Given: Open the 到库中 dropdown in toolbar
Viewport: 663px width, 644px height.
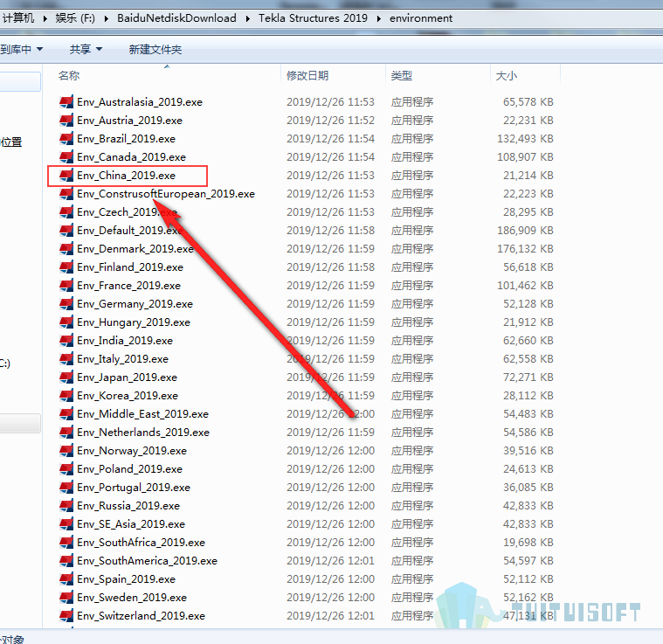Looking at the screenshot, I should (21, 50).
